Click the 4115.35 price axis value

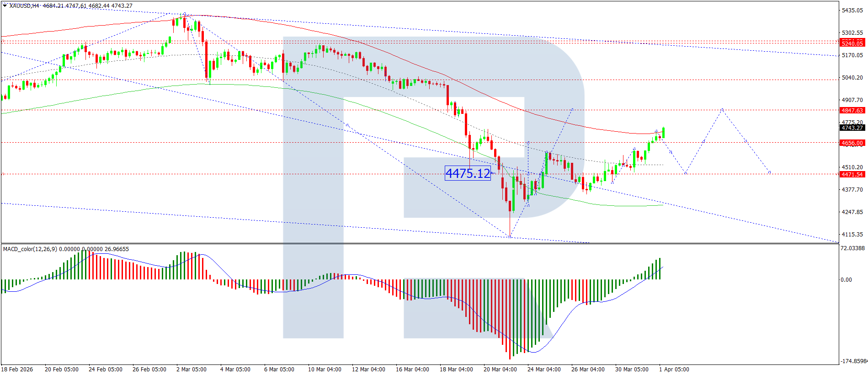pyautogui.click(x=852, y=234)
